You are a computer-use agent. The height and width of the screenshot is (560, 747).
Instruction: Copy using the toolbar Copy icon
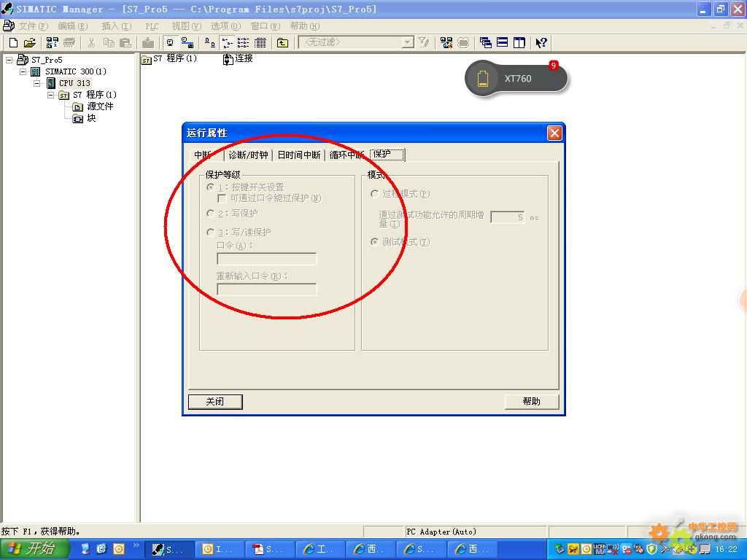109,43
